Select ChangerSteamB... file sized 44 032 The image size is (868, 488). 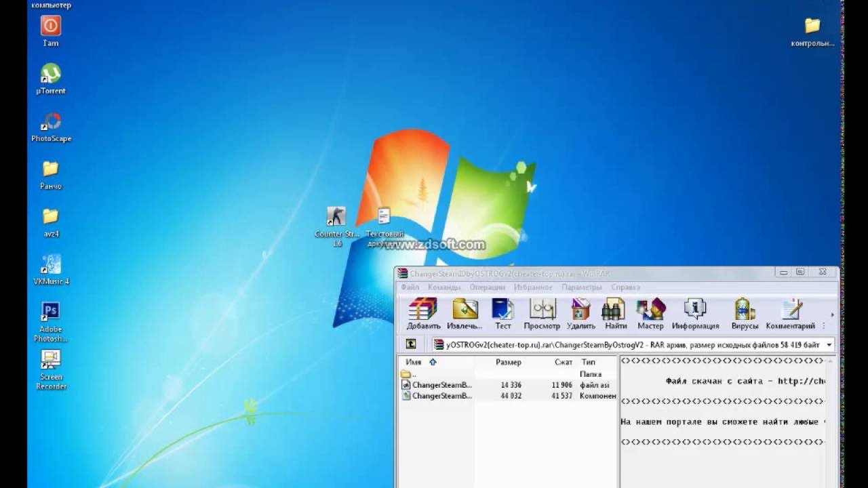pos(507,396)
